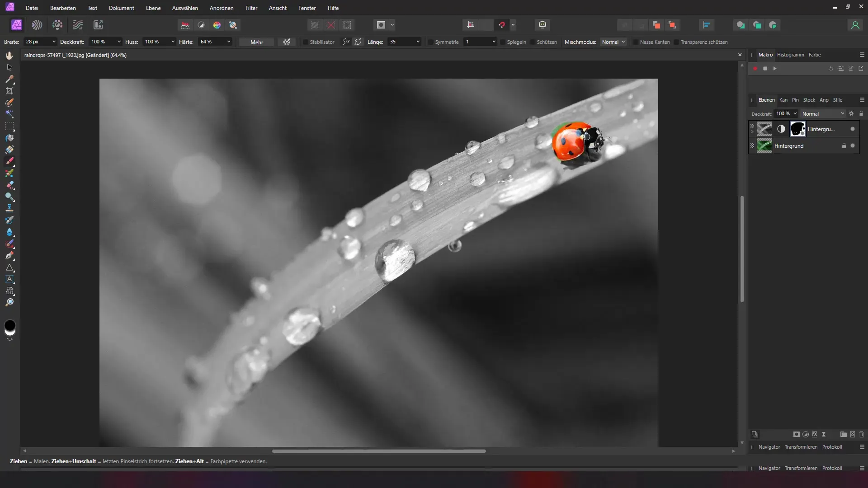This screenshot has height=488, width=868.
Task: Open the Filter menu
Action: click(x=251, y=8)
